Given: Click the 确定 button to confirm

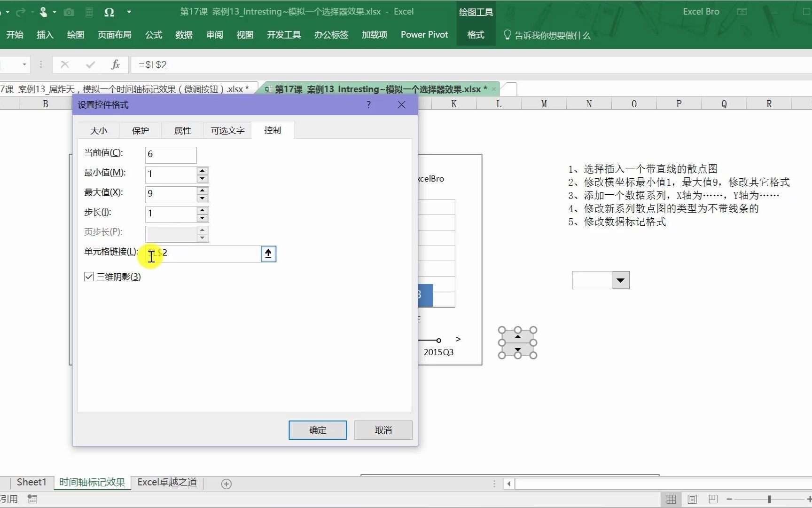Looking at the screenshot, I should pos(317,430).
